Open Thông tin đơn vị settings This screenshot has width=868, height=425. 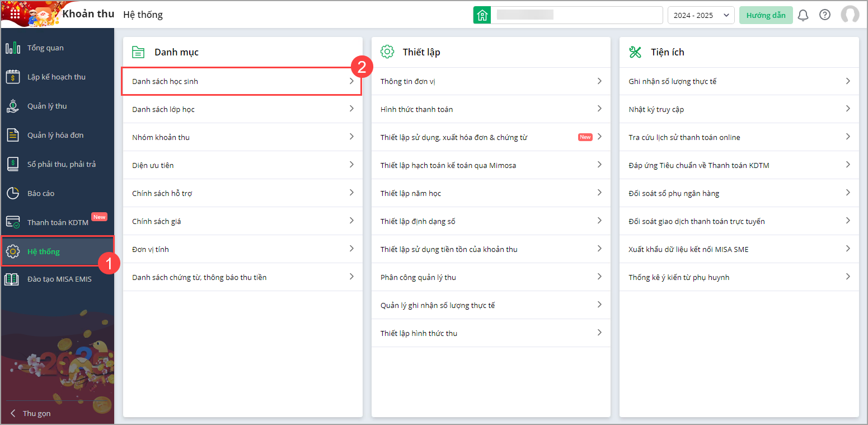tap(490, 81)
